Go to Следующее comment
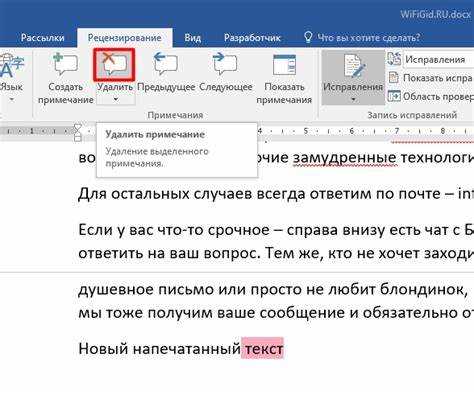 [226, 73]
